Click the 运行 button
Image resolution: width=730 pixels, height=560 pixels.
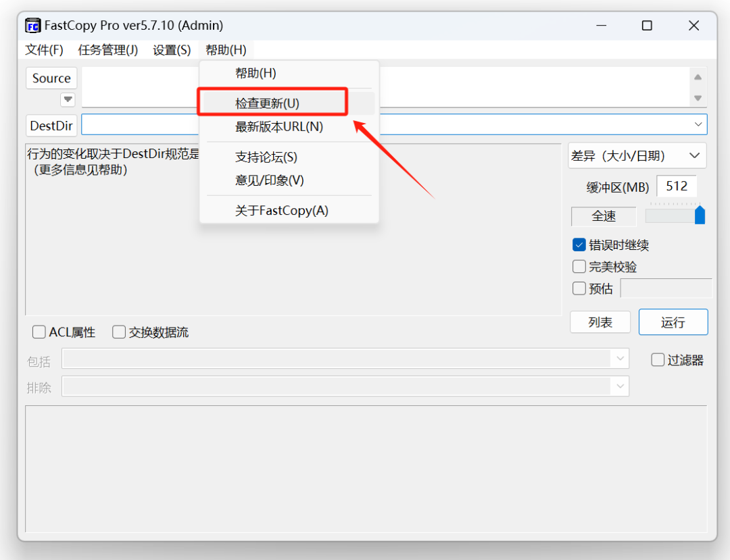pyautogui.click(x=673, y=322)
